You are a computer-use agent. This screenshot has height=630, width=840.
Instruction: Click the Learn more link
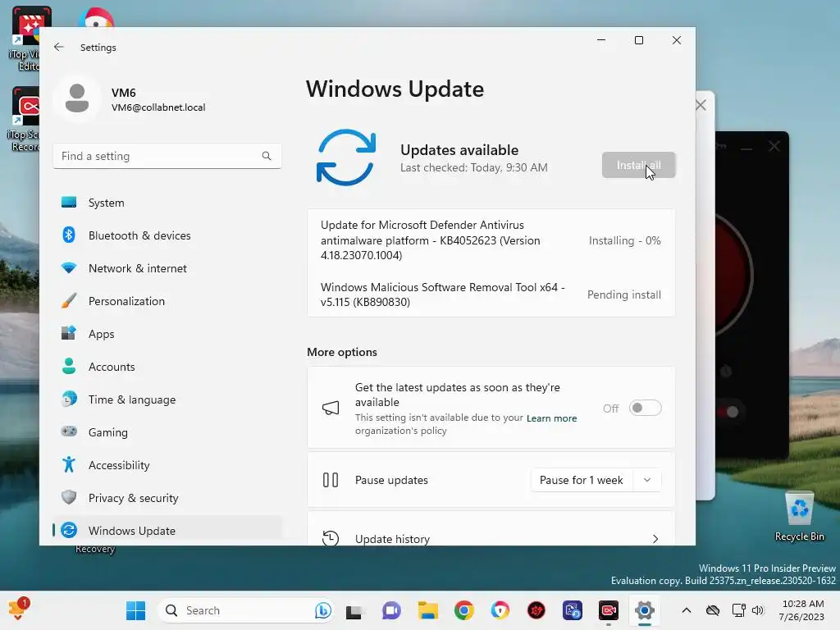(x=551, y=418)
